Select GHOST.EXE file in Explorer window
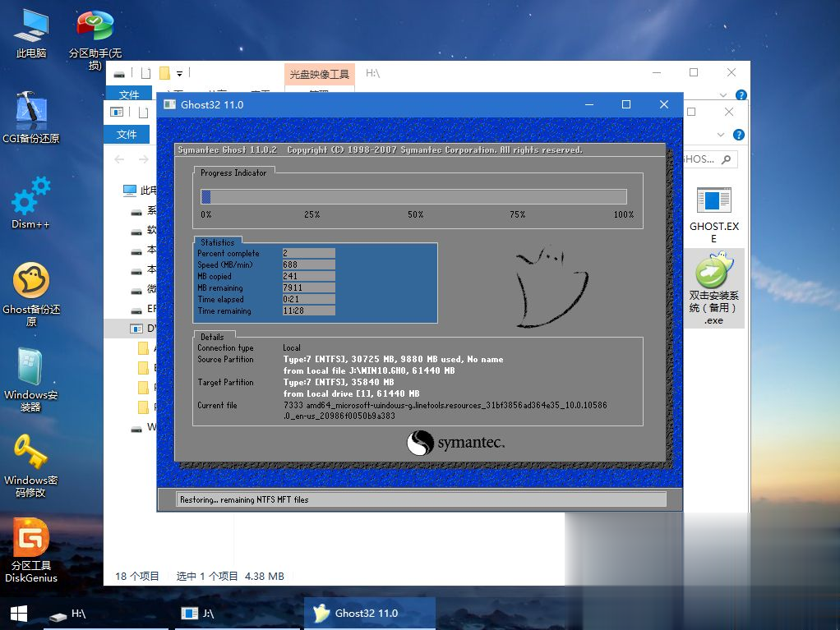Screen dimensions: 840x630 (714, 215)
